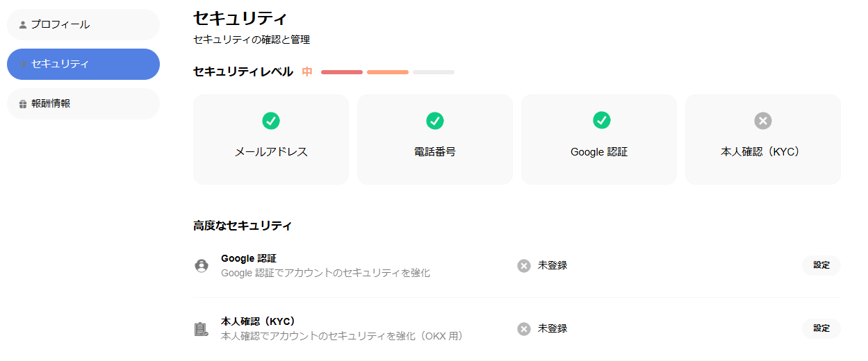The width and height of the screenshot is (868, 361).
Task: Click the red security level bar segment
Action: (x=342, y=72)
